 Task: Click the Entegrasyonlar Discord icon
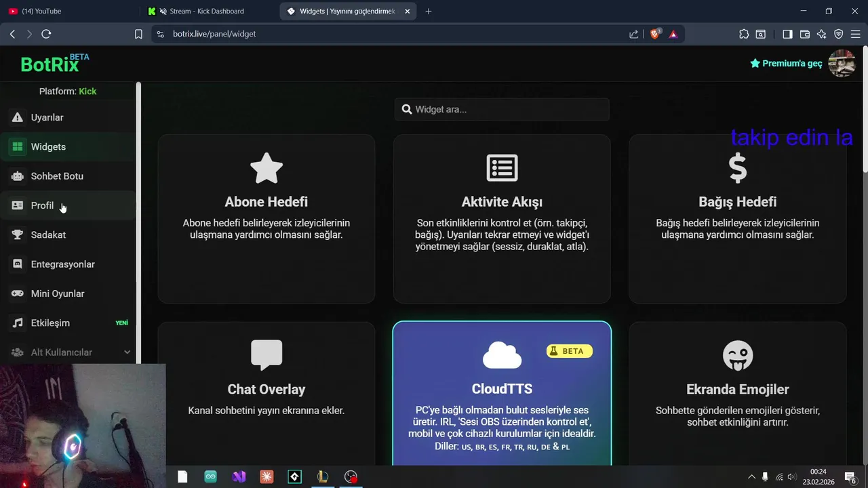point(18,264)
